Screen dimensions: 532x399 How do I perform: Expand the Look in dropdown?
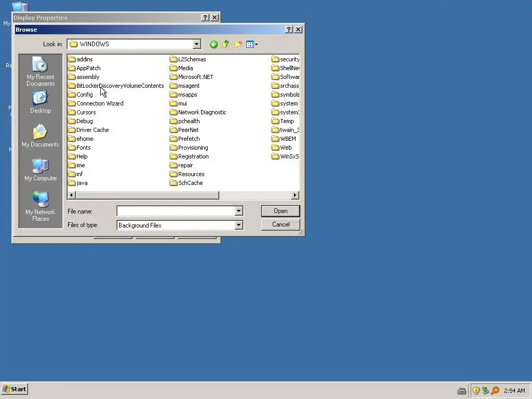(196, 44)
